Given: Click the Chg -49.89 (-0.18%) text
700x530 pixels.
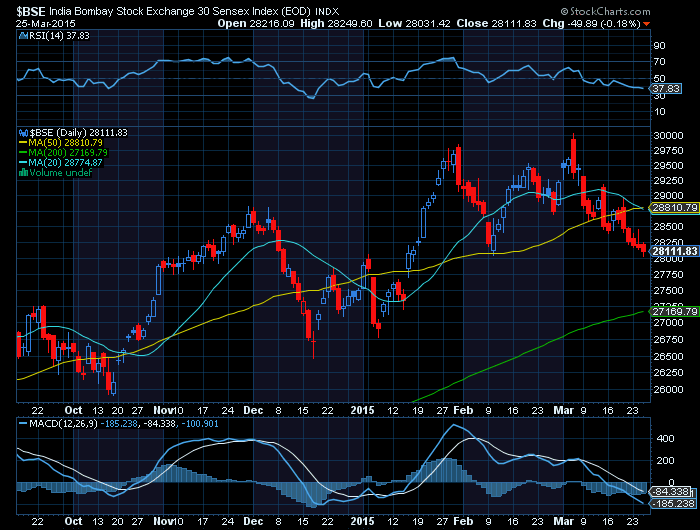Looking at the screenshot, I should pos(592,23).
